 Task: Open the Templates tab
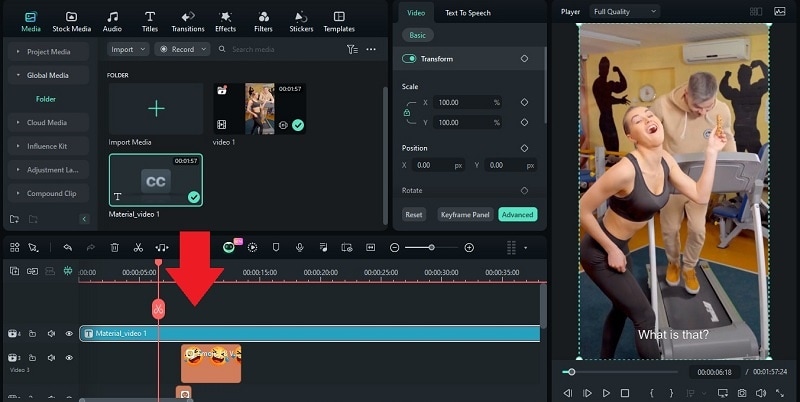point(339,22)
